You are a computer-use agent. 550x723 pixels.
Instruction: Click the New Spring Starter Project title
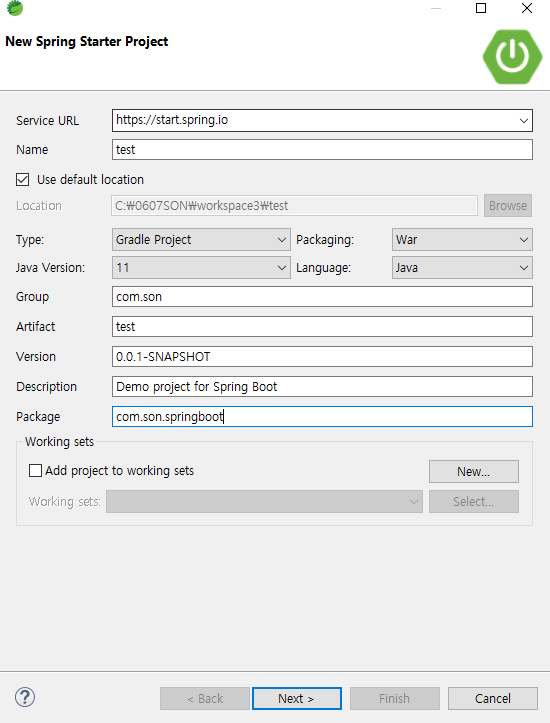[87, 41]
